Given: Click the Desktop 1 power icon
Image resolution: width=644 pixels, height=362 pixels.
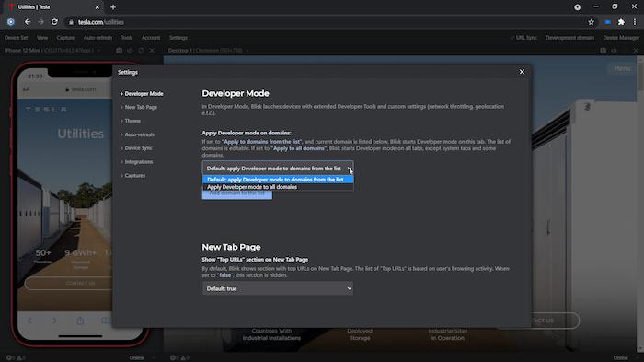Looking at the screenshot, I should click(x=614, y=50).
